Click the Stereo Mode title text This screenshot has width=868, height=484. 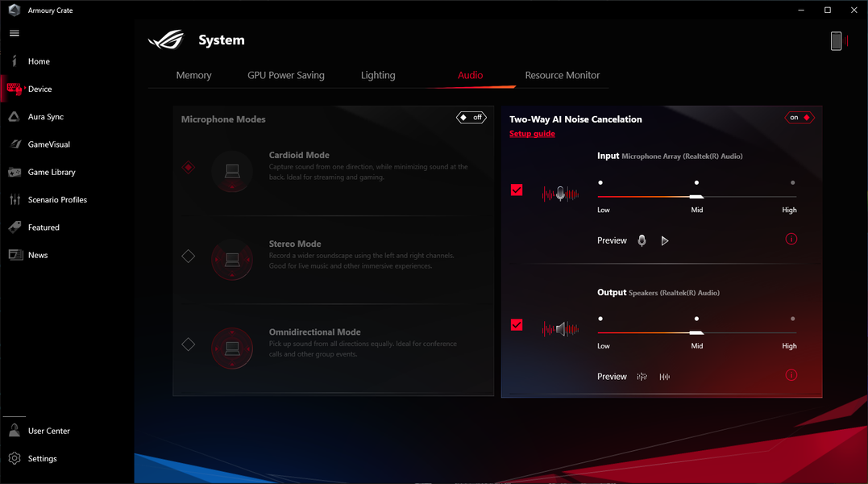(295, 244)
